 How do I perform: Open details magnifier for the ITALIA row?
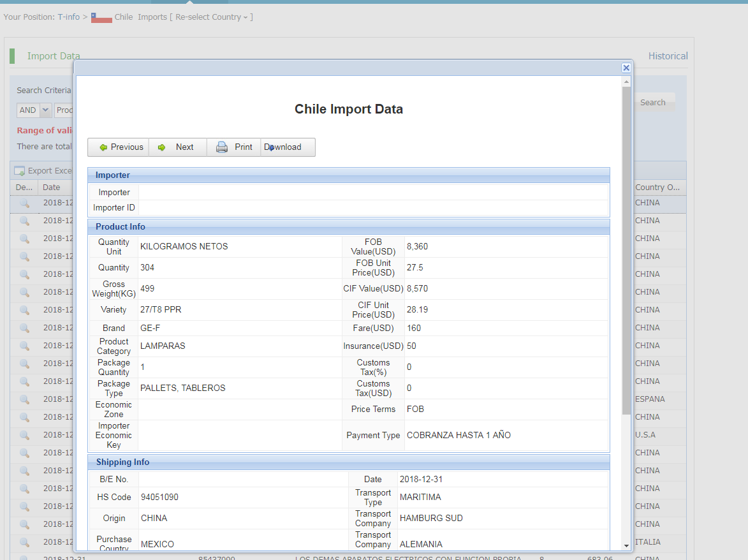click(x=24, y=542)
